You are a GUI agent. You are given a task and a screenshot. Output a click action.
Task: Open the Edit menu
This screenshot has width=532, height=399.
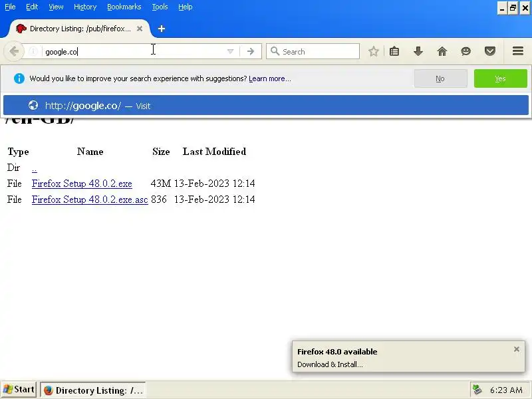pos(32,7)
